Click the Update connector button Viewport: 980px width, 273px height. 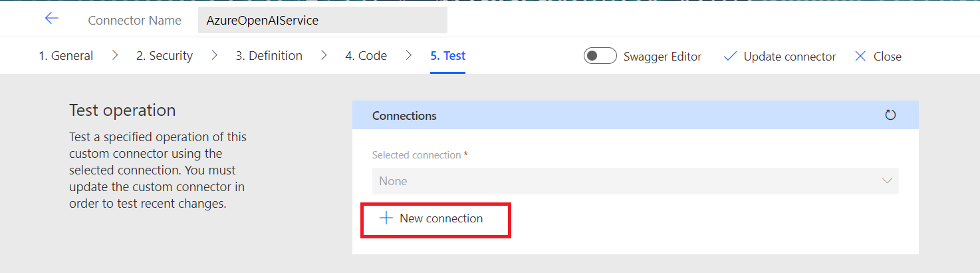789,57
